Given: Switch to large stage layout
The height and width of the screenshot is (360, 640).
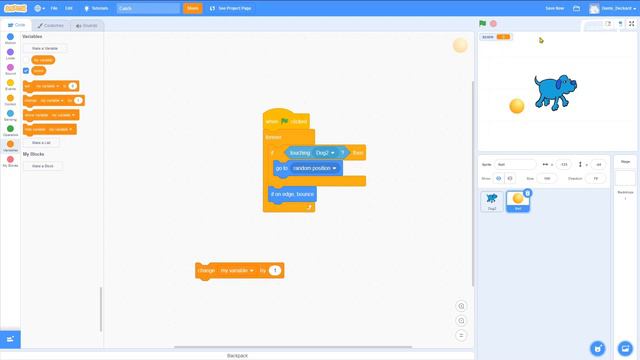Looking at the screenshot, I should click(620, 24).
